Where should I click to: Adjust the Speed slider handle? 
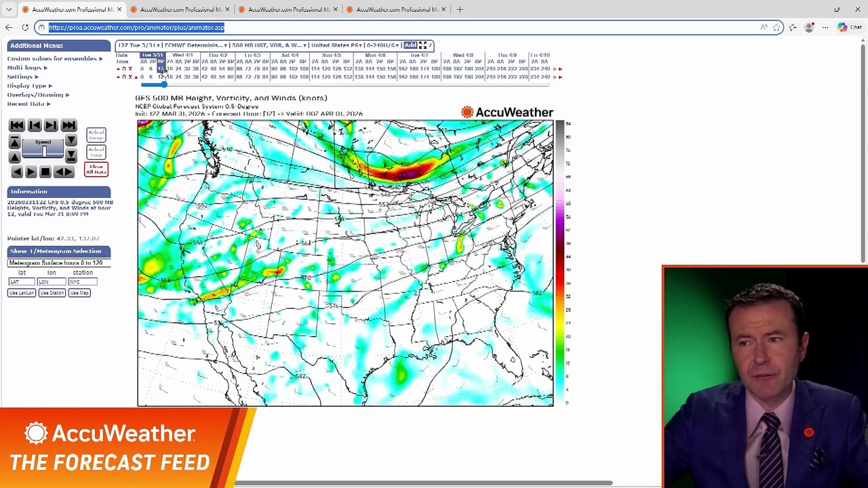[x=43, y=152]
